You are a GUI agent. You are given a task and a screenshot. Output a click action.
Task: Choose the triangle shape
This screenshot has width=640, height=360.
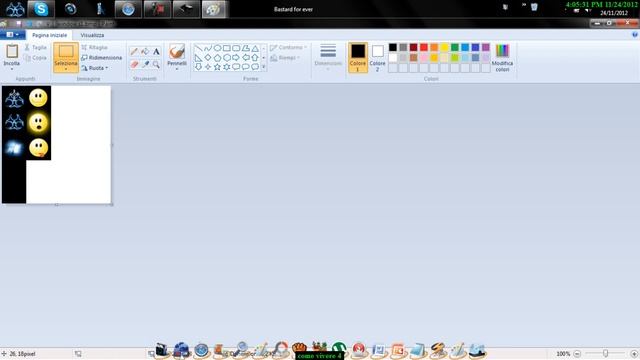[255, 49]
